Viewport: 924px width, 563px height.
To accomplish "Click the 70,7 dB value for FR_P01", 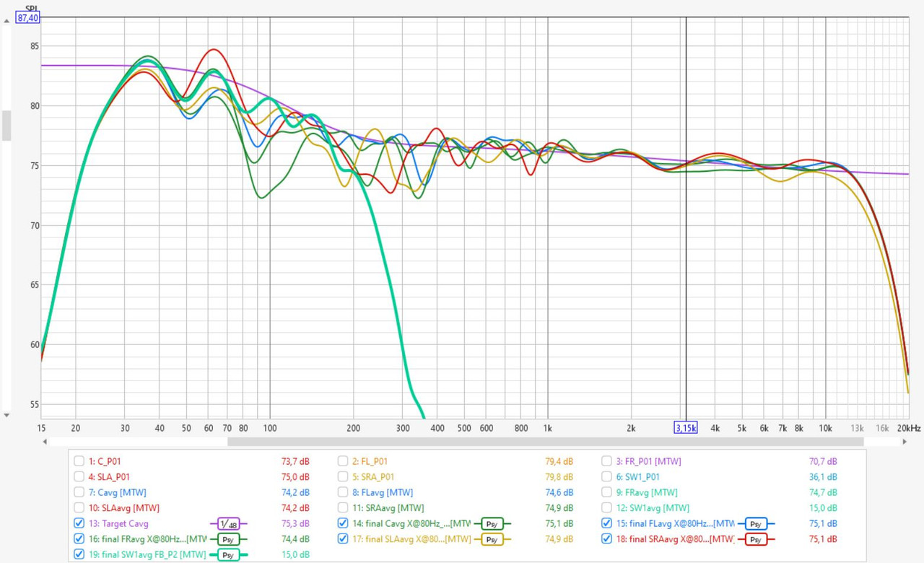I will coord(823,461).
